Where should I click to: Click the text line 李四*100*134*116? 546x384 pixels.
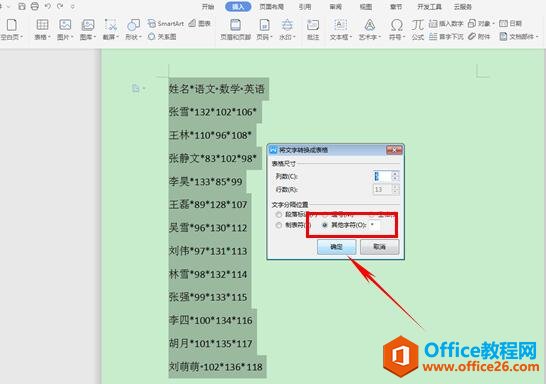click(211, 320)
